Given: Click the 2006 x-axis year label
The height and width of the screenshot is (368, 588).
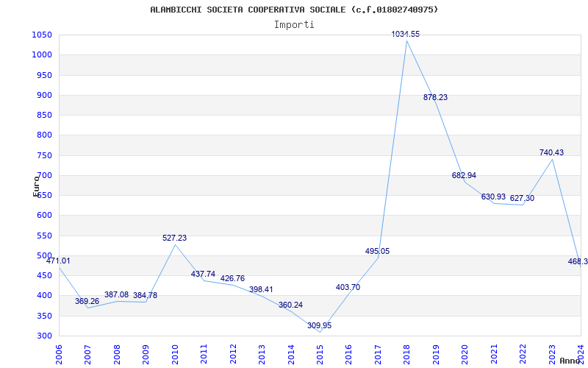Looking at the screenshot, I should pos(59,355).
